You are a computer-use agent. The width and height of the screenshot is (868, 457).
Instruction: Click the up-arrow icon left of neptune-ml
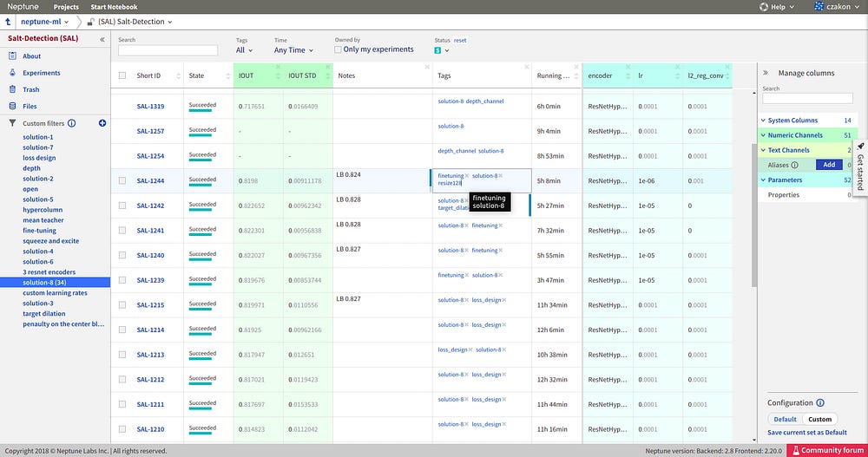[8, 22]
